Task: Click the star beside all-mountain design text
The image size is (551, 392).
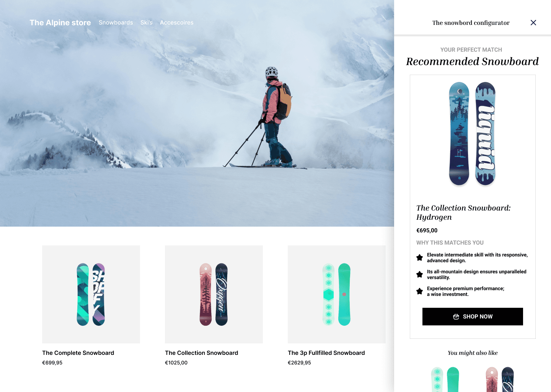Action: click(x=420, y=274)
